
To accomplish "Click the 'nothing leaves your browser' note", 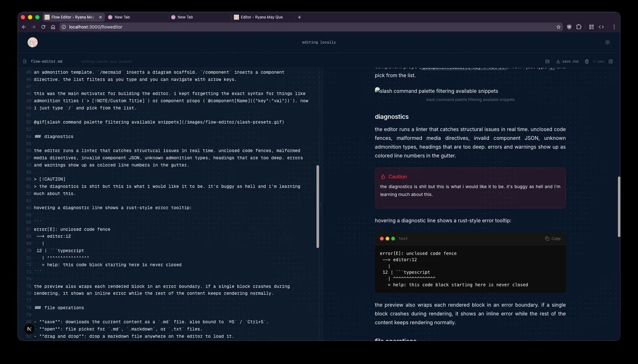I will [106, 62].
